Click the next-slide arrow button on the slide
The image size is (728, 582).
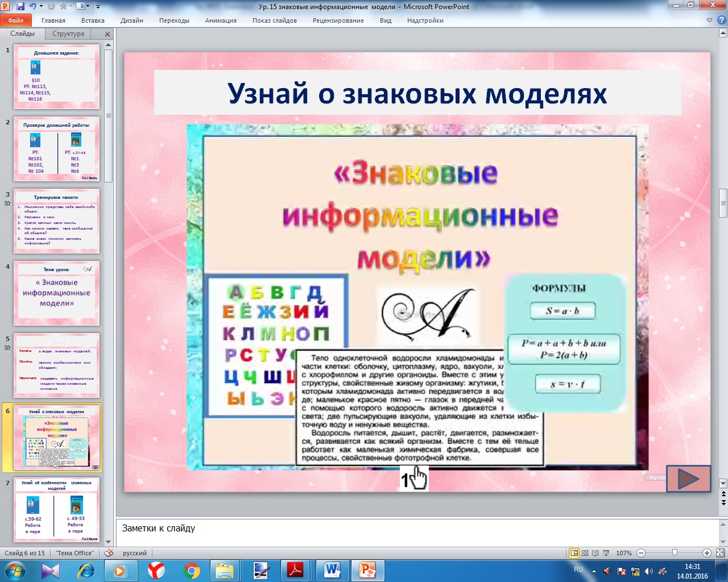688,479
